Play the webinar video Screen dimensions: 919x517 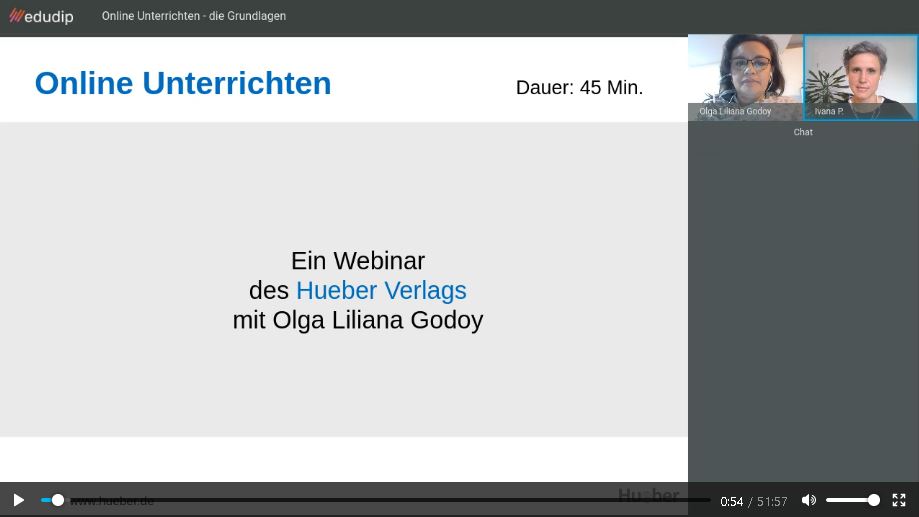(19, 500)
